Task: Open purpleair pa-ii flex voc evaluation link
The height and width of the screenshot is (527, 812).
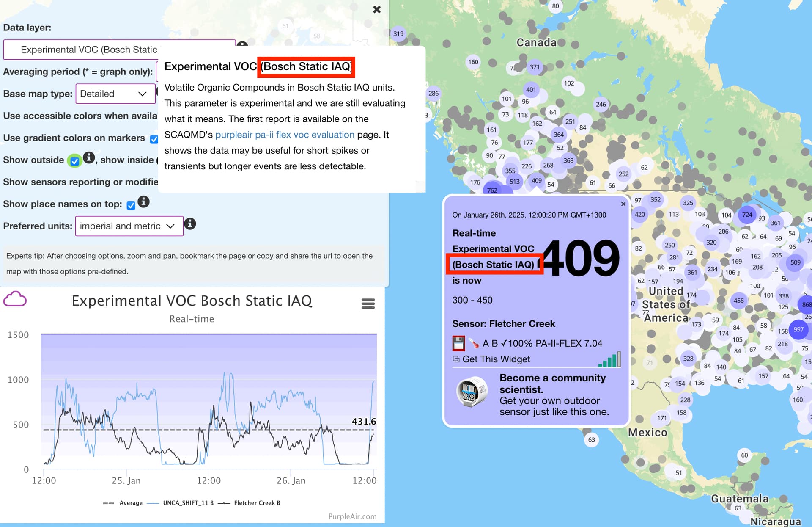Action: pyautogui.click(x=285, y=135)
